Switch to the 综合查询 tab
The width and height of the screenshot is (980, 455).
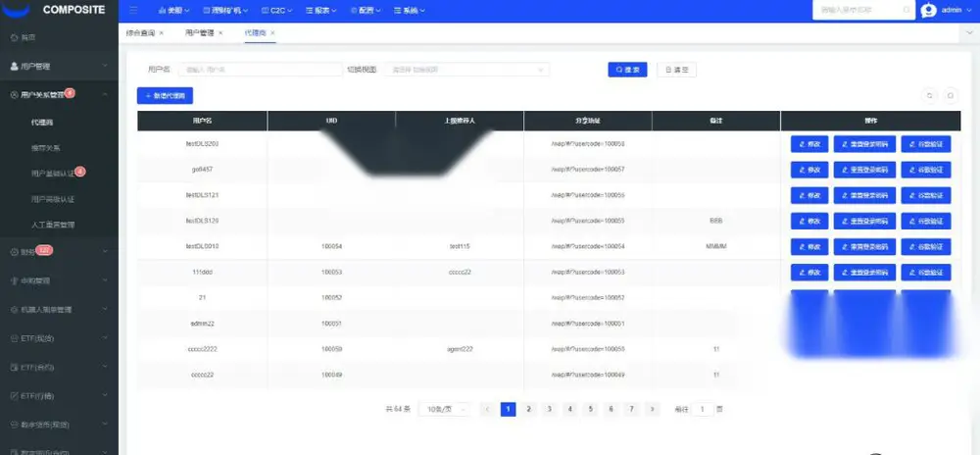coord(140,33)
